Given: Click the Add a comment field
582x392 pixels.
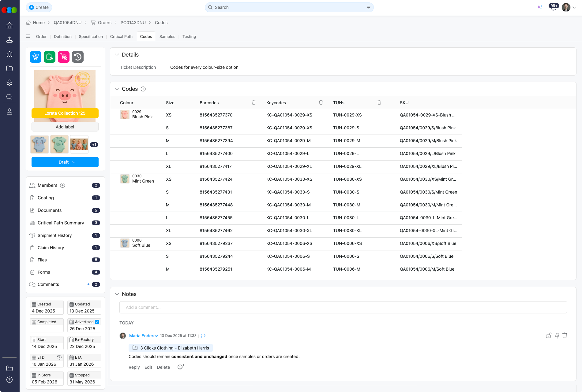Looking at the screenshot, I should (x=343, y=307).
